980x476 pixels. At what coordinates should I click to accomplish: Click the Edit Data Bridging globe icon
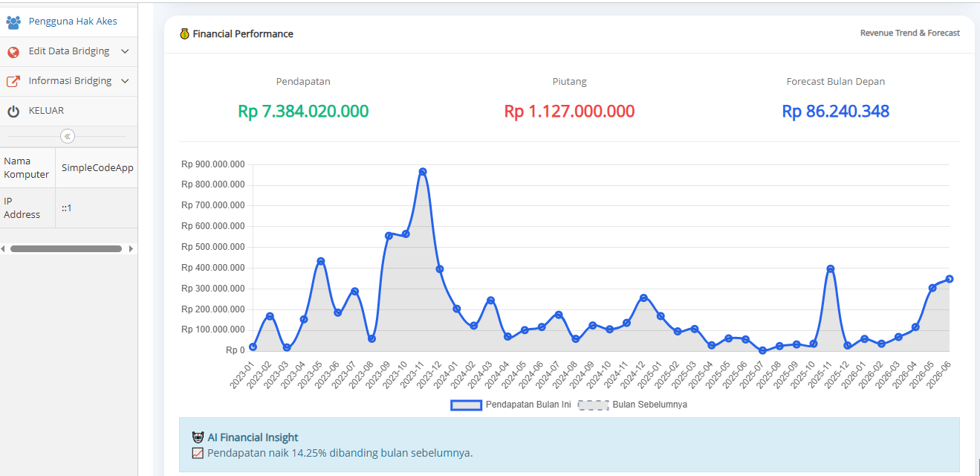coord(13,52)
